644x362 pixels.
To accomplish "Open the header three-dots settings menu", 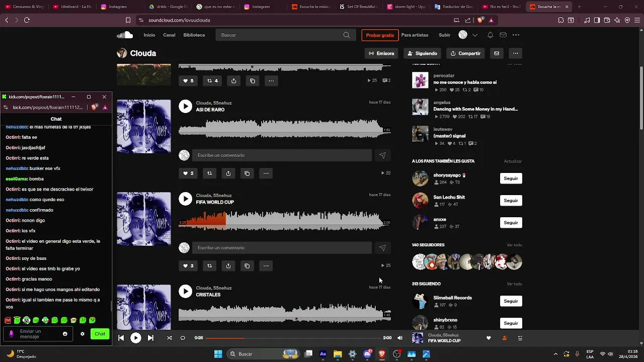I will [x=516, y=35].
